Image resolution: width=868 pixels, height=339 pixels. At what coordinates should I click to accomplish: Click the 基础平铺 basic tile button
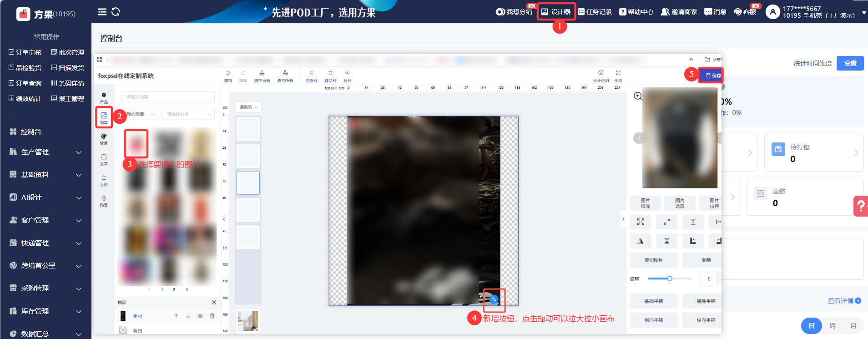point(654,301)
